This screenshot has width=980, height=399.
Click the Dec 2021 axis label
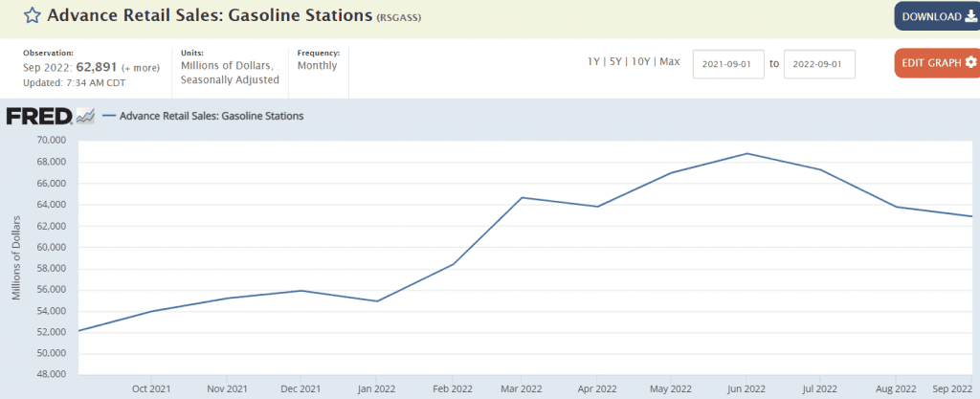pyautogui.click(x=301, y=388)
